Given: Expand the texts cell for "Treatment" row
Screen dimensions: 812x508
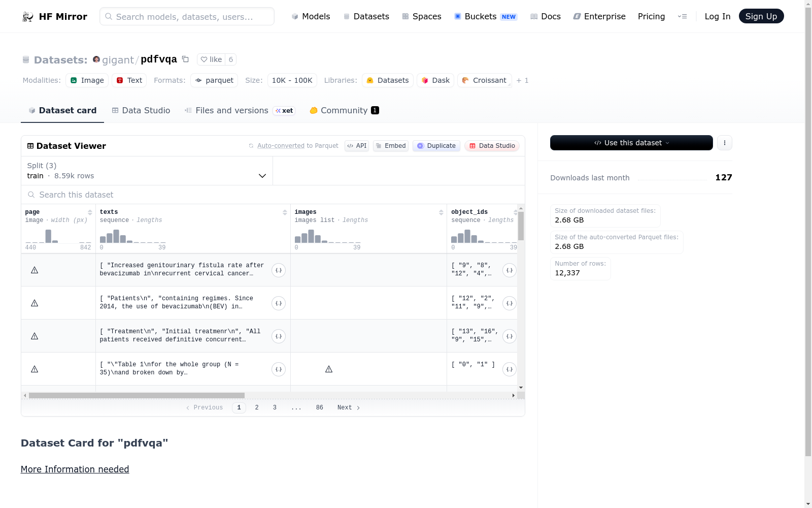Looking at the screenshot, I should (x=279, y=336).
